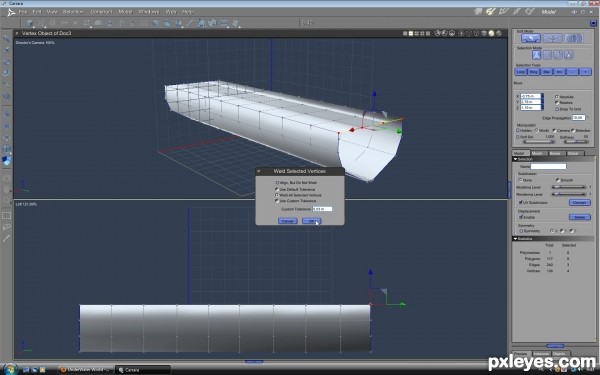Viewport: 600px width, 375px height.
Task: Select Camera manipulator option
Action: (554, 130)
